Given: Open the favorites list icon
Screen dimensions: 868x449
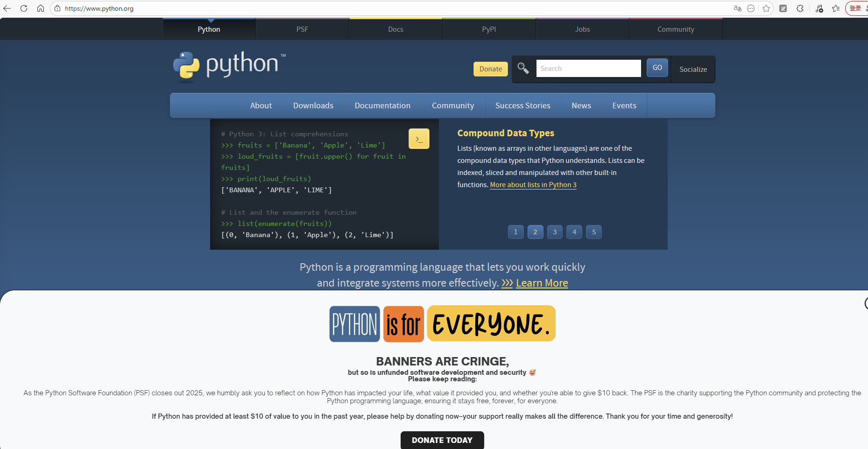Looking at the screenshot, I should tap(836, 8).
